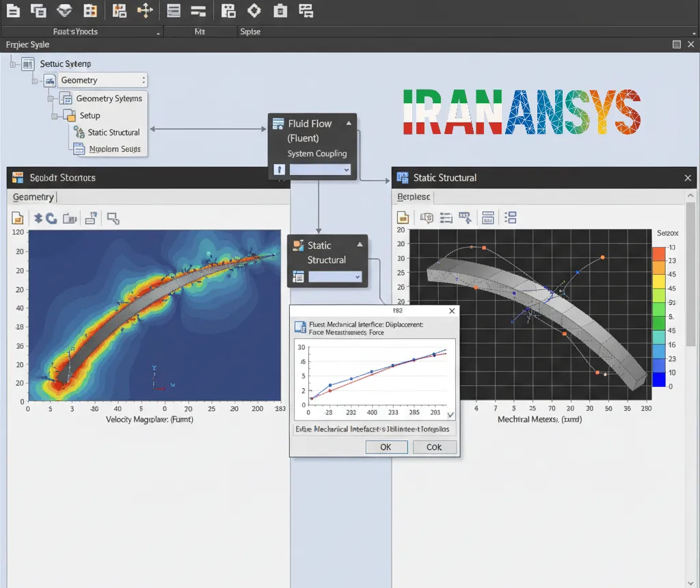The image size is (700, 588).
Task: Click the camera icon in Geometry panel toolbar
Action: [x=70, y=218]
